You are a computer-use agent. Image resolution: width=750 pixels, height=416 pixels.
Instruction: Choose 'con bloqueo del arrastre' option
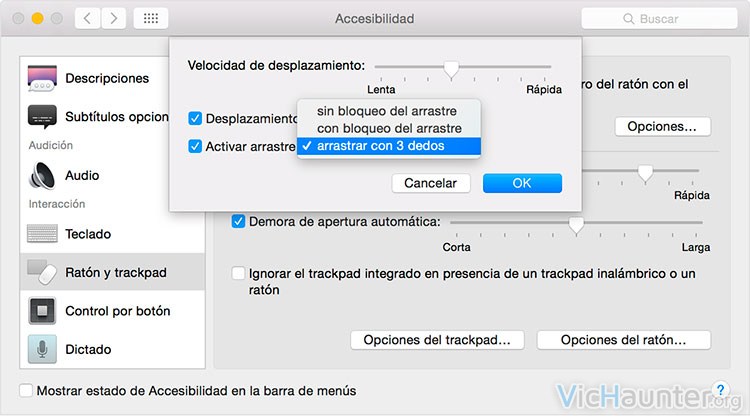click(x=389, y=128)
